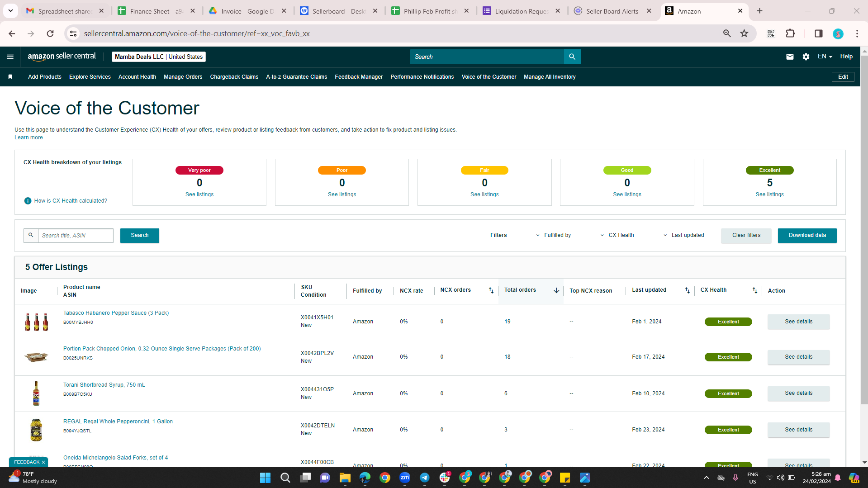
Task: See details for Tabasco Habanero Pepper Sauce
Action: [x=799, y=322]
